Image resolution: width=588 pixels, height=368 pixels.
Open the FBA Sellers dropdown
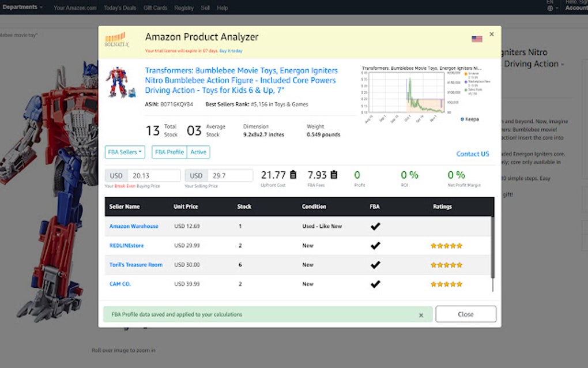(125, 152)
